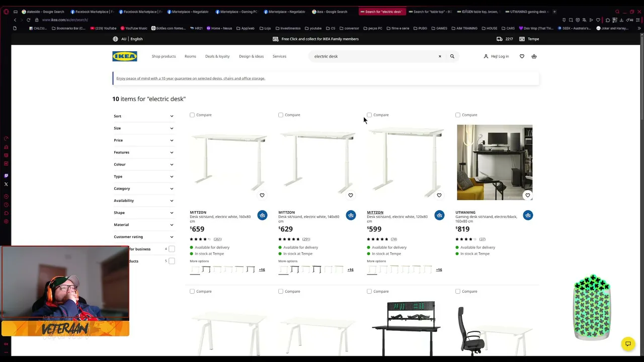The image size is (644, 362).
Task: Check the 'products' filter box with count 5
Action: click(x=172, y=261)
